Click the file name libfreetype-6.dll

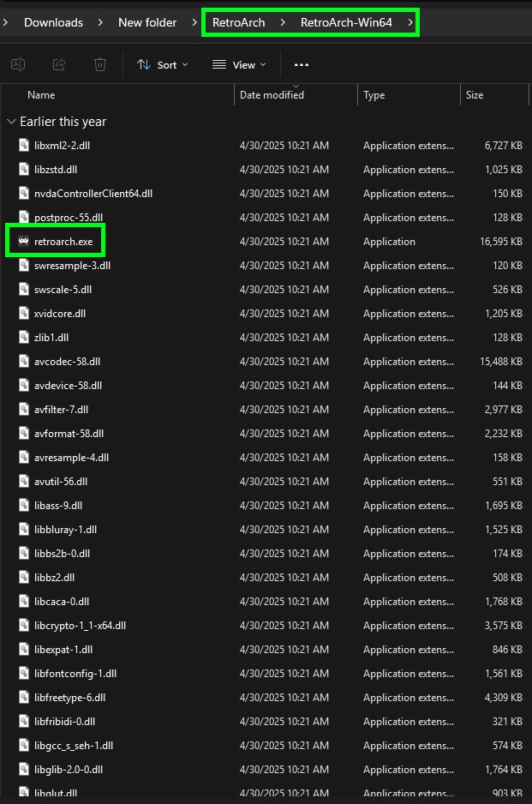(69, 698)
